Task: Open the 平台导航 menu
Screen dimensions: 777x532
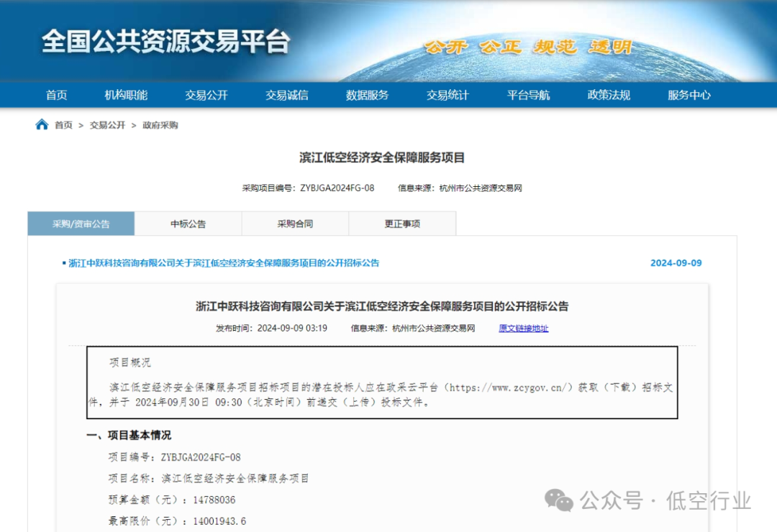Action: [x=529, y=95]
